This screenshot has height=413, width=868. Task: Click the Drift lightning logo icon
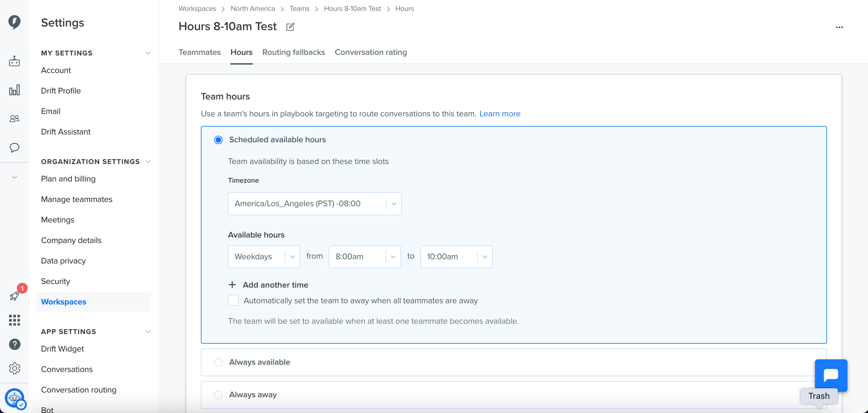coord(14,22)
